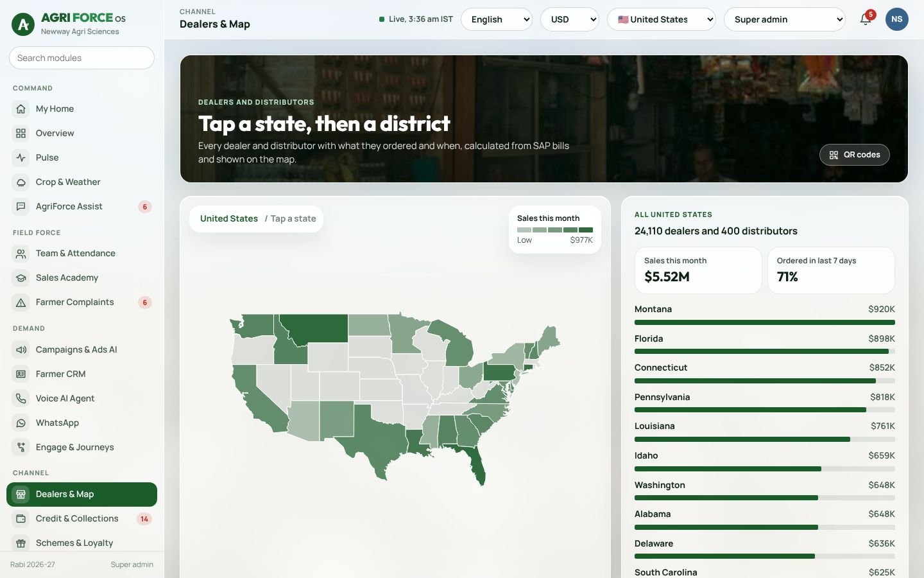Click Louisiana sales progress bar
The height and width of the screenshot is (578, 924).
765,439
